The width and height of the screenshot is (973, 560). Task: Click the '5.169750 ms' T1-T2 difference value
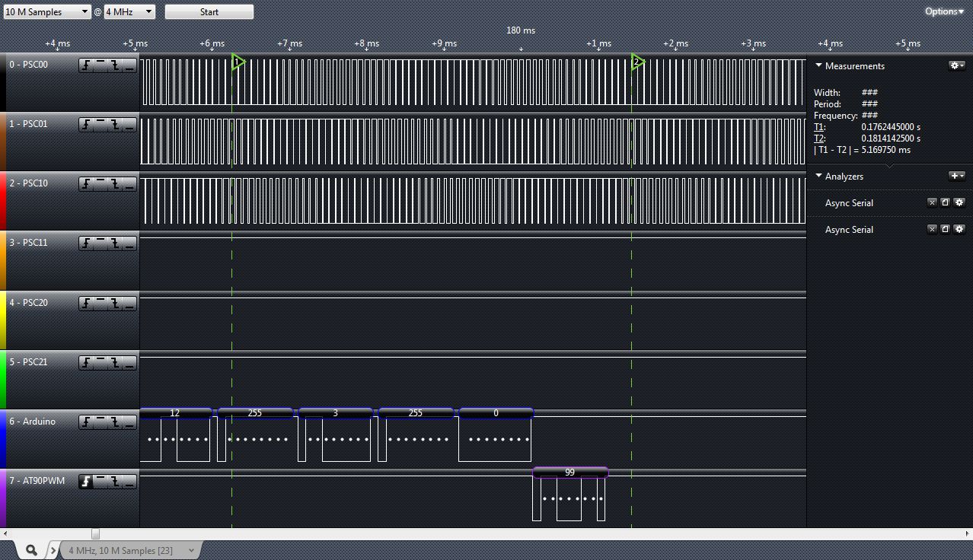886,150
